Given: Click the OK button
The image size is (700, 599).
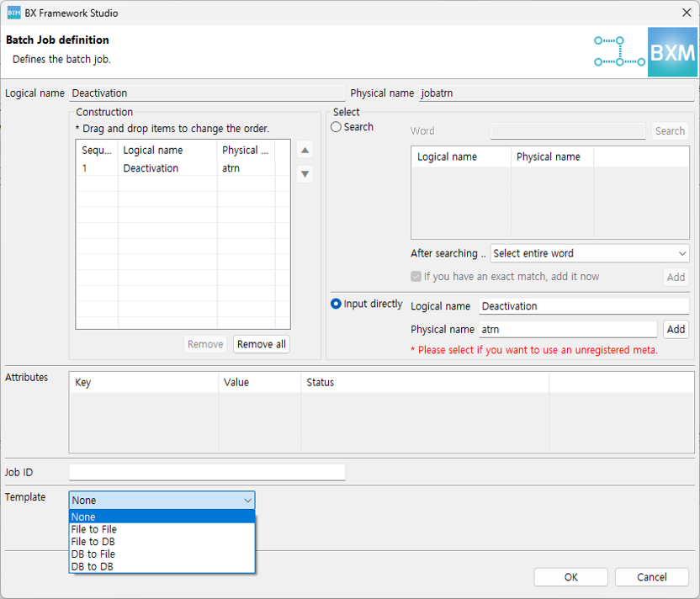Looking at the screenshot, I should click(570, 577).
